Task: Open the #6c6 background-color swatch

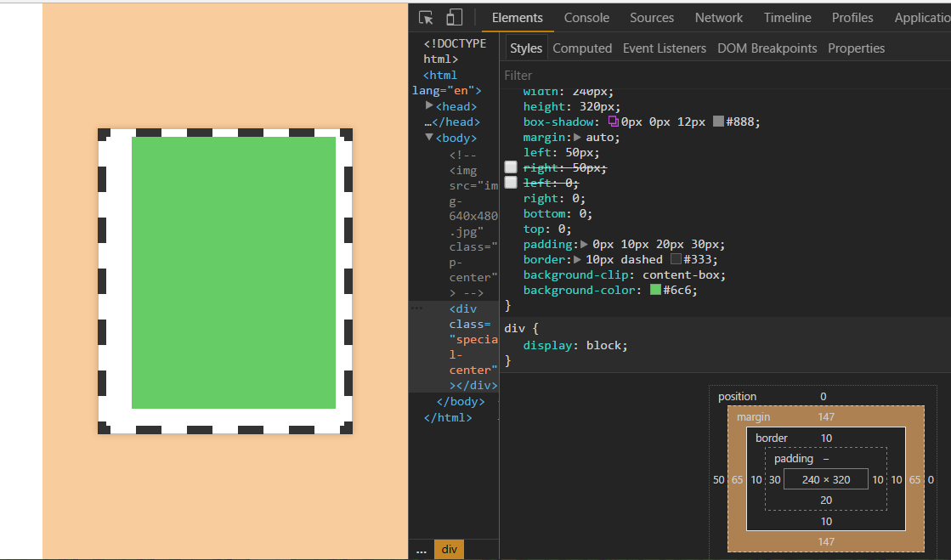Action: (x=655, y=290)
